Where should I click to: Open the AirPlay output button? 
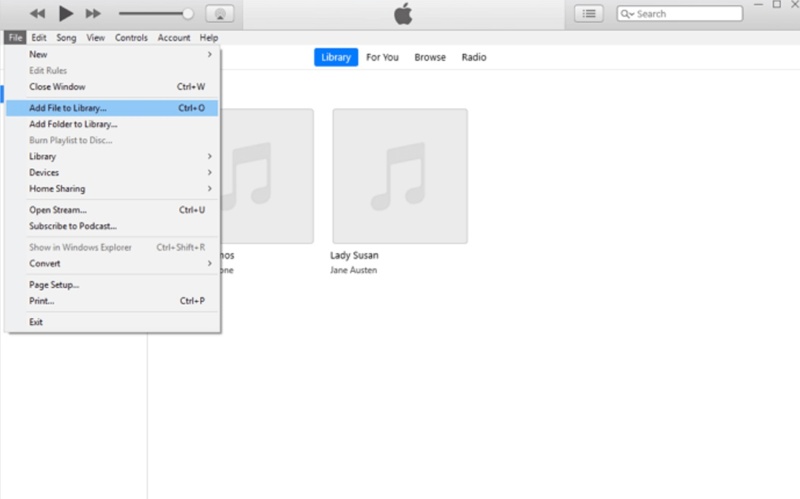coord(220,14)
